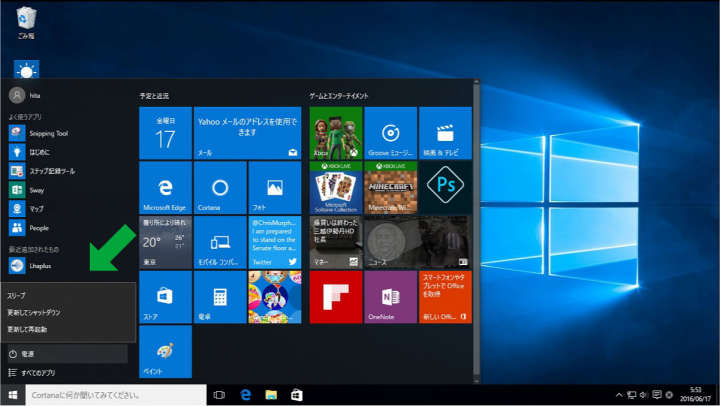Click the 電源 (Power) button
The width and height of the screenshot is (720, 406).
pyautogui.click(x=68, y=354)
